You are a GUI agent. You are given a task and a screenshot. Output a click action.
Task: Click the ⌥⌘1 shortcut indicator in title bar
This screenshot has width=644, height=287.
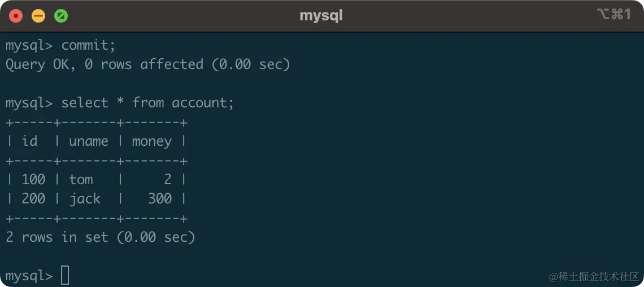tap(613, 15)
